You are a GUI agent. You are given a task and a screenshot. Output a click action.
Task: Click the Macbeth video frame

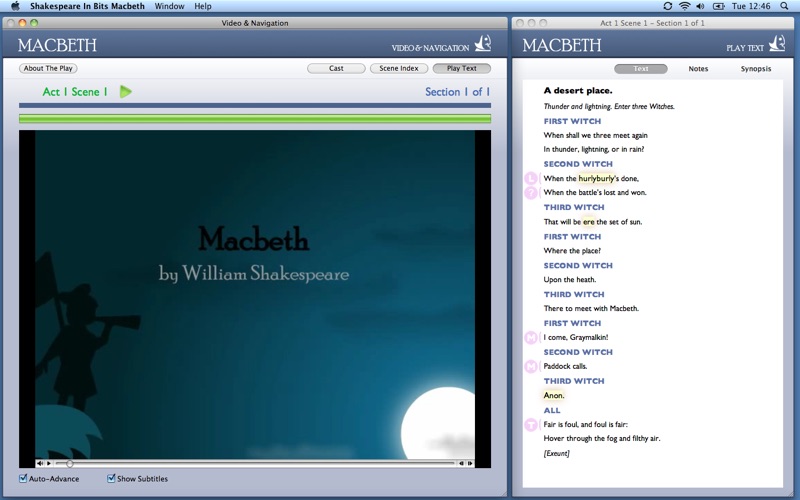pyautogui.click(x=255, y=294)
